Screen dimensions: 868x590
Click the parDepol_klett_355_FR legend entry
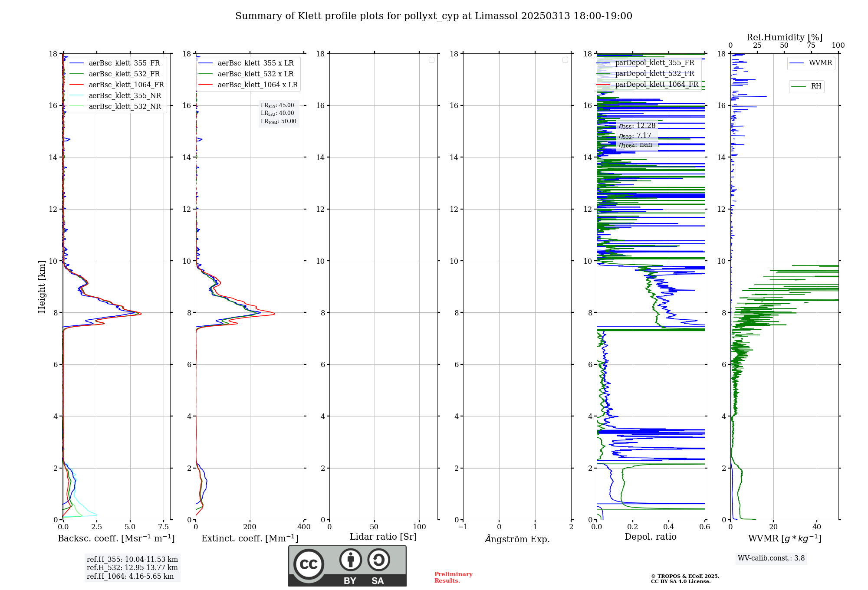(x=645, y=63)
